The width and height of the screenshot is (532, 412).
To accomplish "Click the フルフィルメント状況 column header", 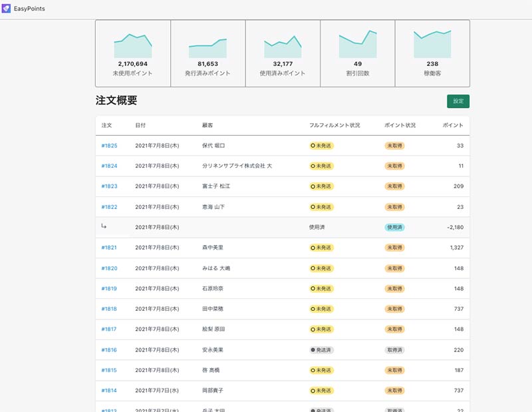I will click(334, 125).
